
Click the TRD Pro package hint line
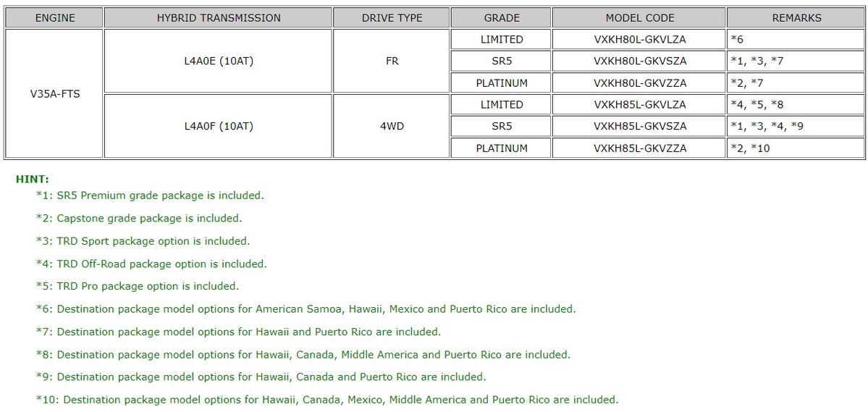pos(138,286)
